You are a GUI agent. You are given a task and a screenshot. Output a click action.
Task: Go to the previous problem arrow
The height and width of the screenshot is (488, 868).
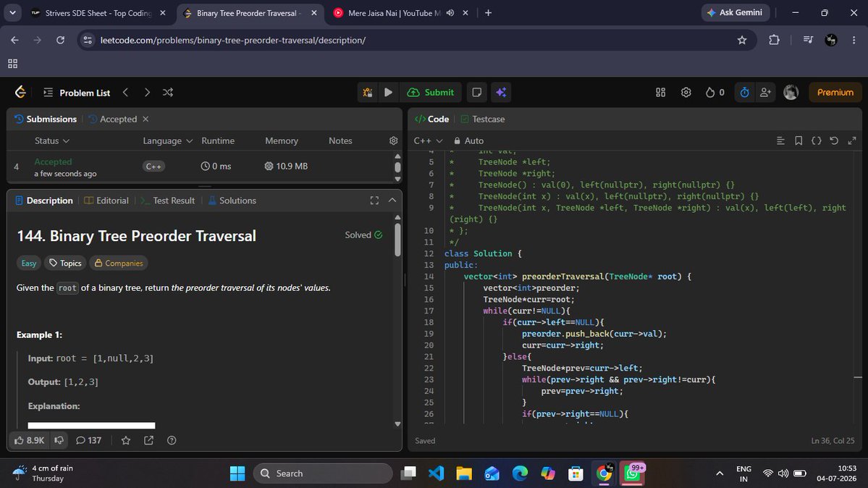[x=126, y=93]
